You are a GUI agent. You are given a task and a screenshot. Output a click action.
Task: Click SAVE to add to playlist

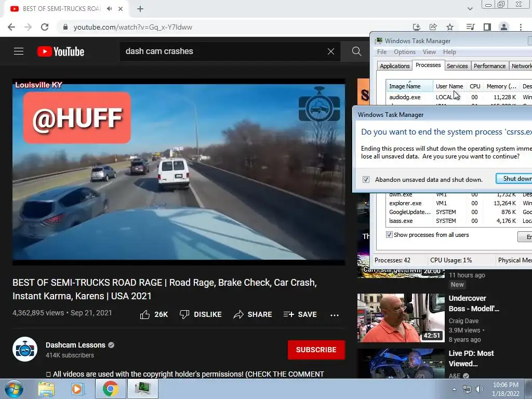pos(300,314)
